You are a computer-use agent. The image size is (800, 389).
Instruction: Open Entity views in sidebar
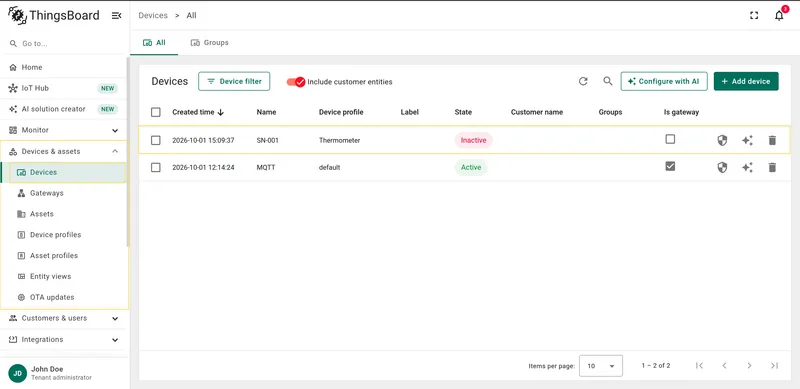(64, 277)
